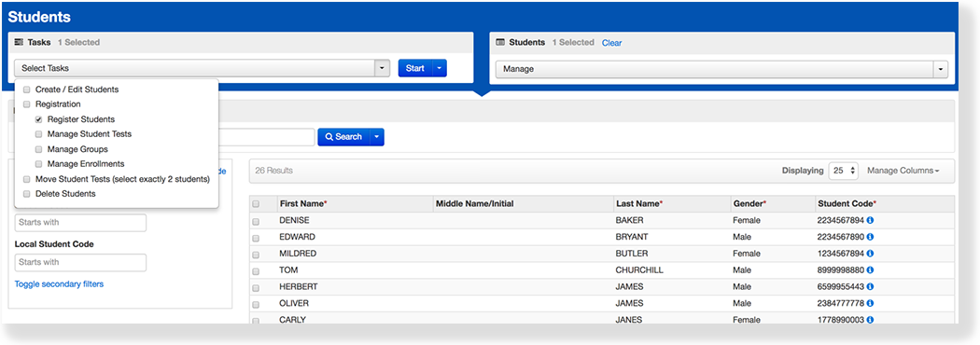Click the CARLY first name cell
Image resolution: width=980 pixels, height=345 pixels.
[293, 320]
